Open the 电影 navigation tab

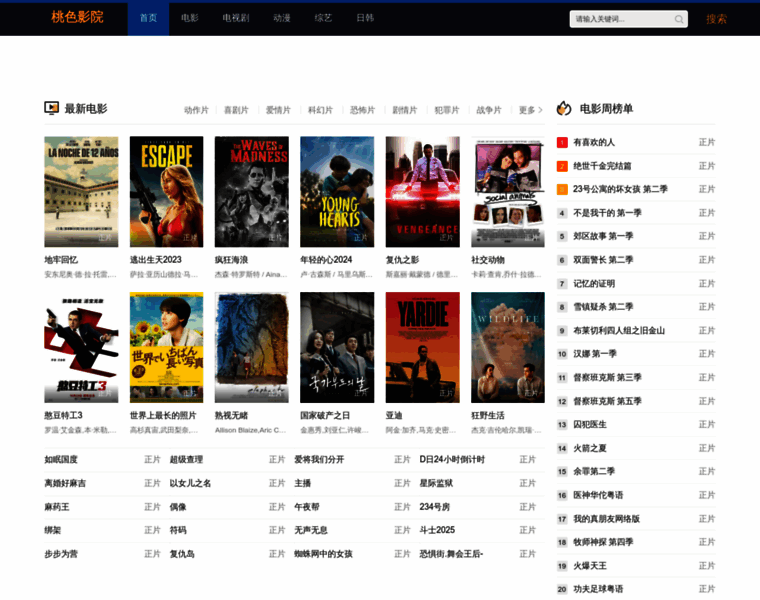(190, 18)
